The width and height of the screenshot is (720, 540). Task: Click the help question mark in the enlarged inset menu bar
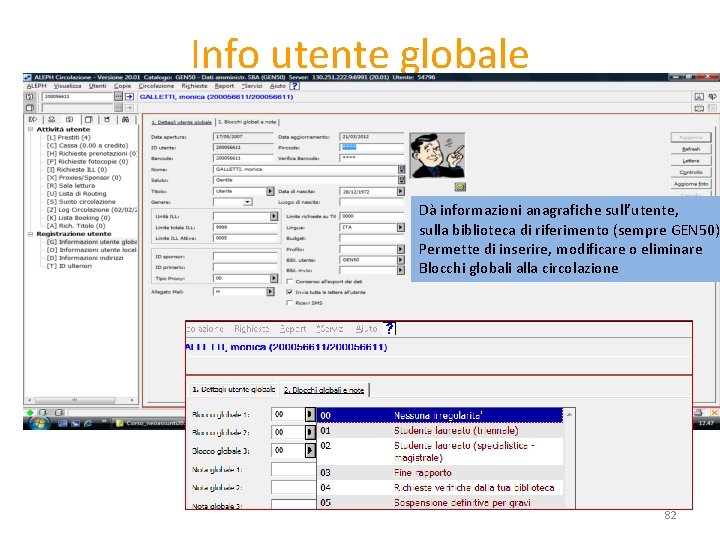[x=389, y=328]
